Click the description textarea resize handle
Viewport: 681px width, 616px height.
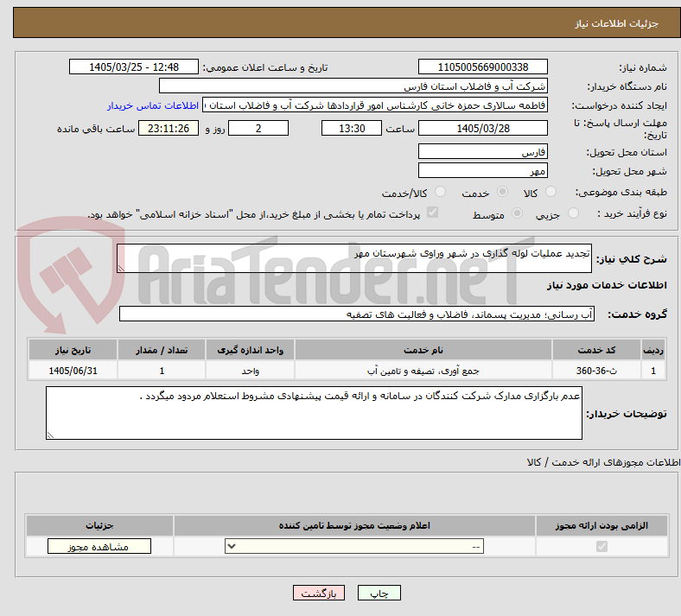pos(121,269)
